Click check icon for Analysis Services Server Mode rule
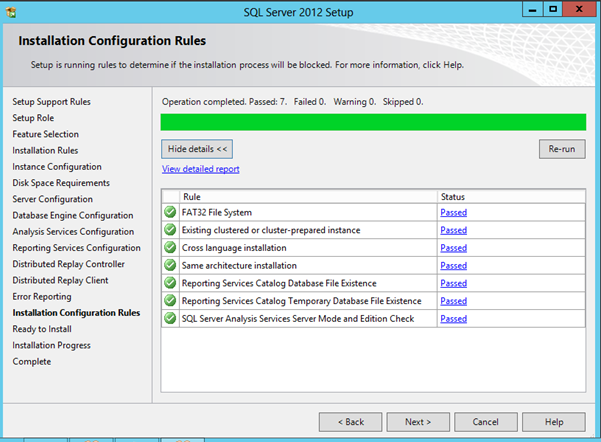601x442 pixels. click(x=170, y=319)
